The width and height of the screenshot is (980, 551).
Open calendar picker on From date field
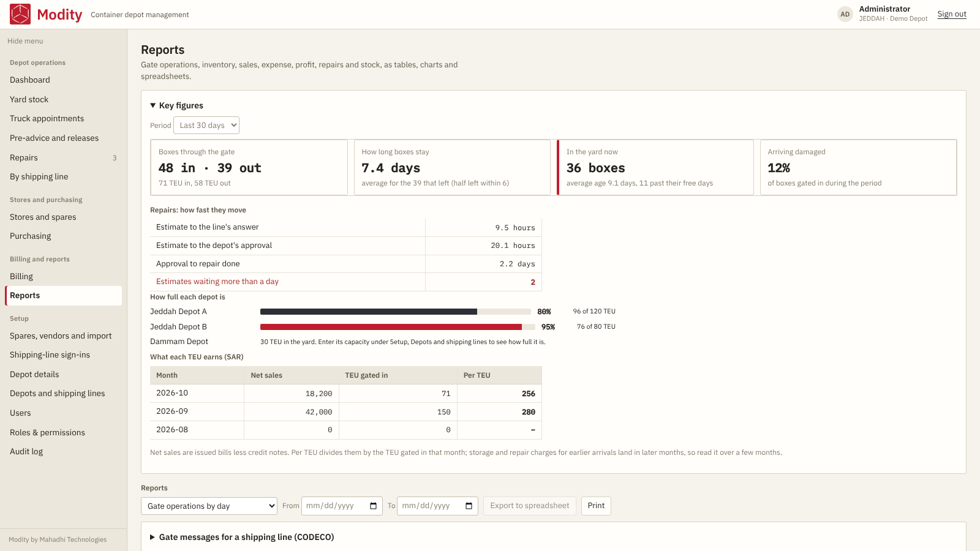pos(373,506)
